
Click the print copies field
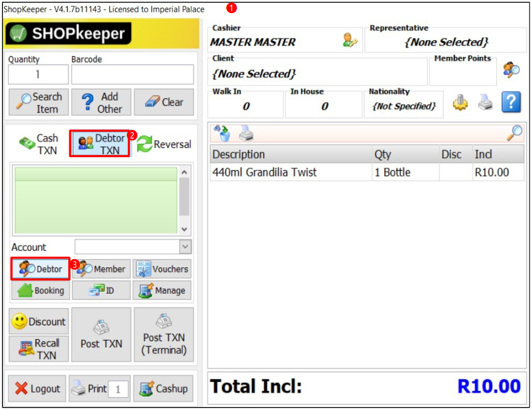[118, 389]
